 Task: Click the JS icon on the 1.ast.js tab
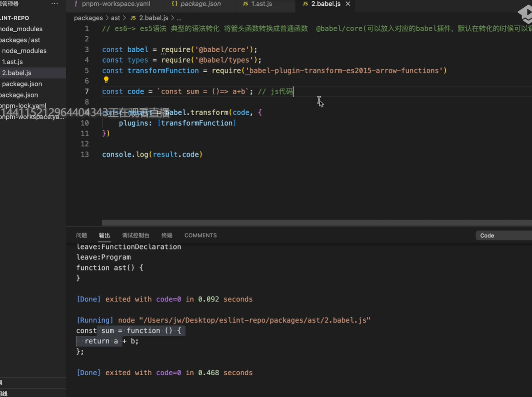(x=245, y=4)
